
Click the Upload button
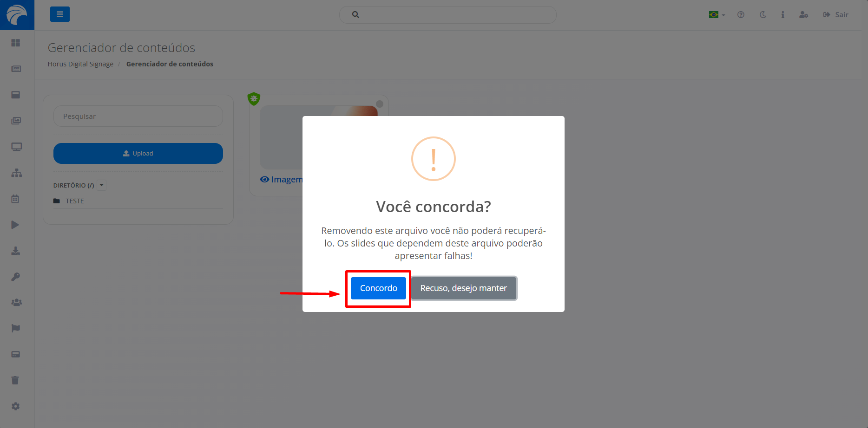pos(138,153)
